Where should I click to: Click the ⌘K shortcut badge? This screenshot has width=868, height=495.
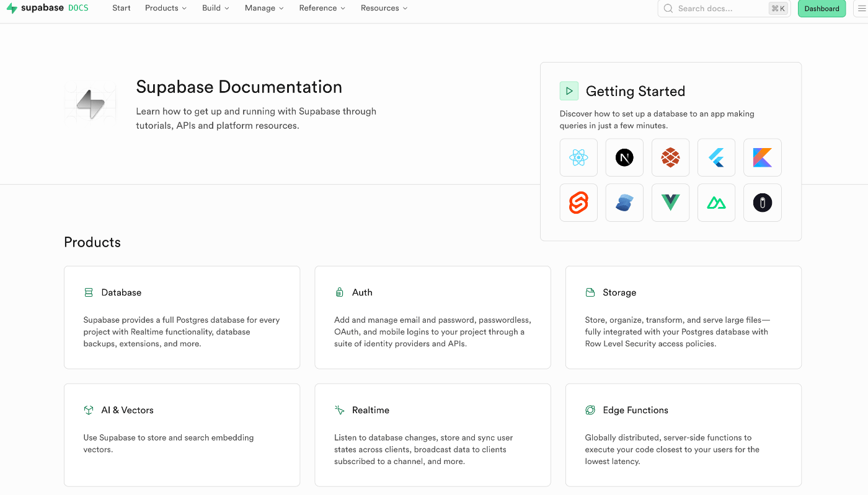pos(777,9)
